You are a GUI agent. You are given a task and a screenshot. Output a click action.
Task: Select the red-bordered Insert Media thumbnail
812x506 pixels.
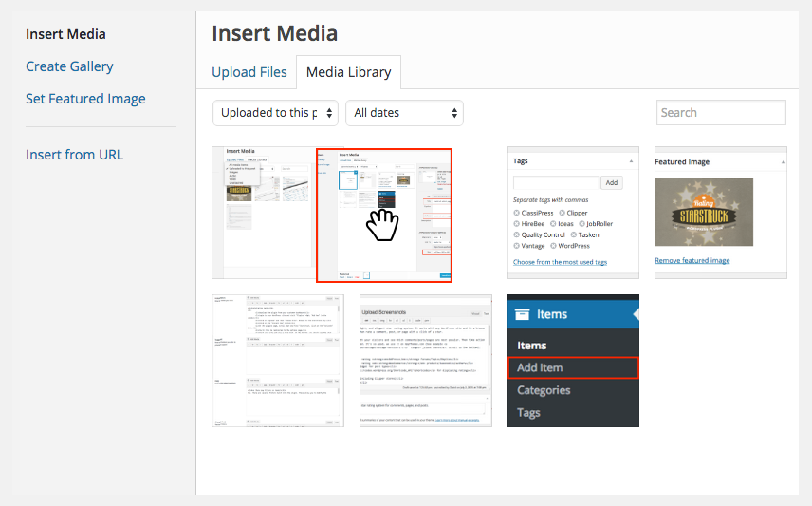pos(384,216)
